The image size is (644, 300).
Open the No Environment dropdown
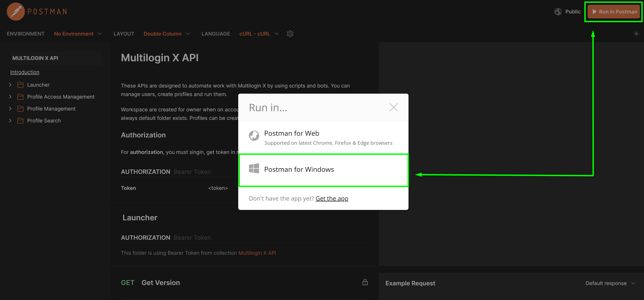click(78, 34)
